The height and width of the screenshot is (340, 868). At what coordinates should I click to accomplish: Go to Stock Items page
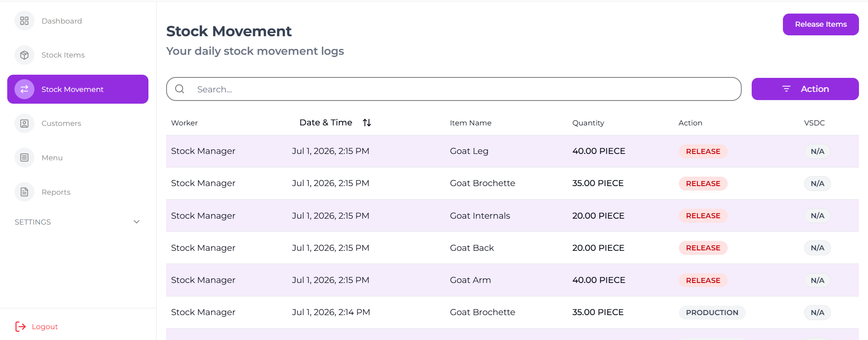(x=78, y=55)
